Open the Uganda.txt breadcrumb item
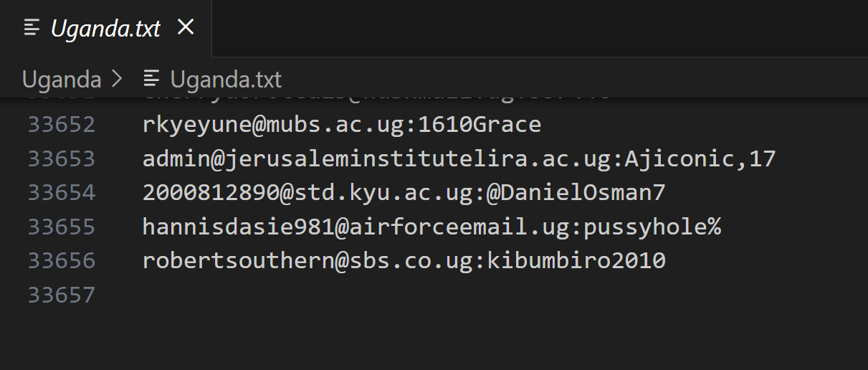Image resolution: width=868 pixels, height=370 pixels. 226,79
